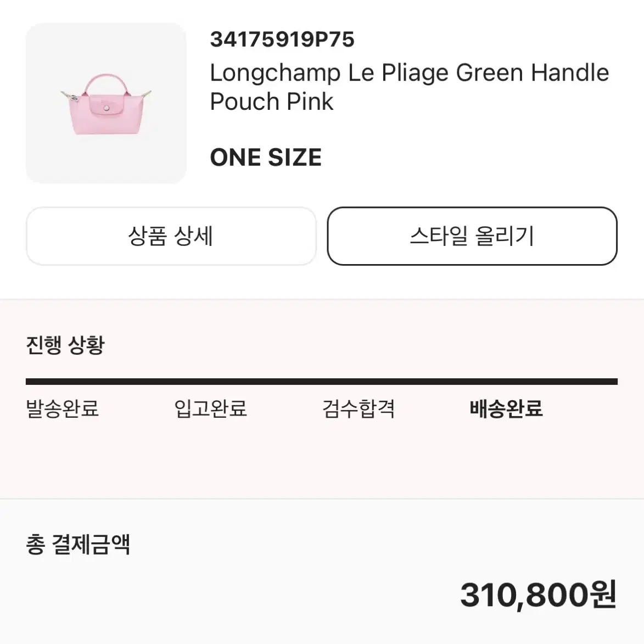Click the pink bag image in thumbnail

click(x=106, y=104)
